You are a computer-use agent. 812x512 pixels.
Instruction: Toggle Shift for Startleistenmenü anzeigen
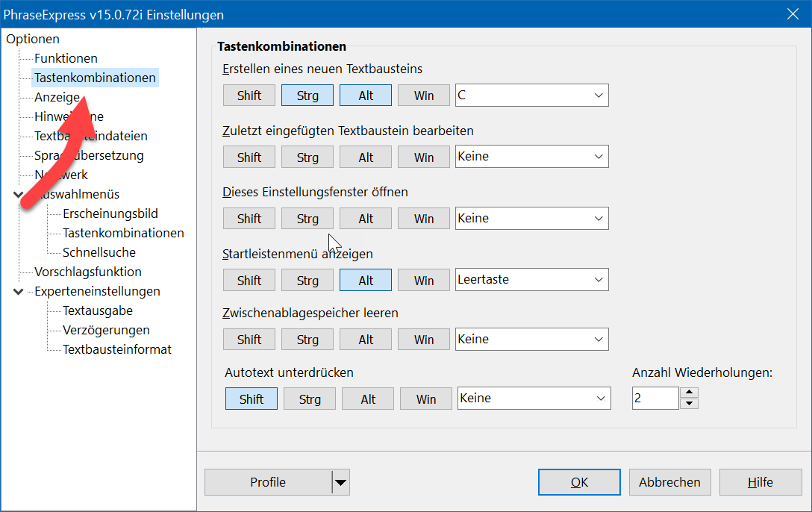(x=249, y=280)
